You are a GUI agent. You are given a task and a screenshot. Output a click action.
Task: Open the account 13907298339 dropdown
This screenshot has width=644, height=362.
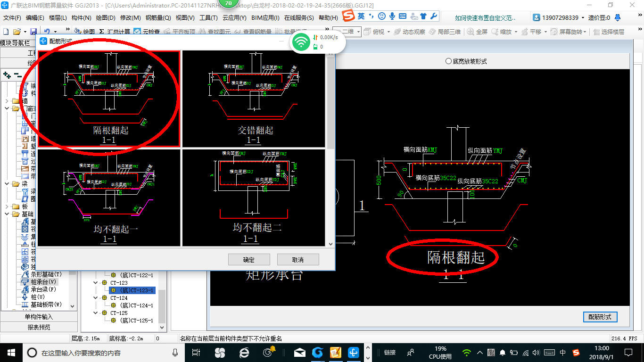pos(583,18)
